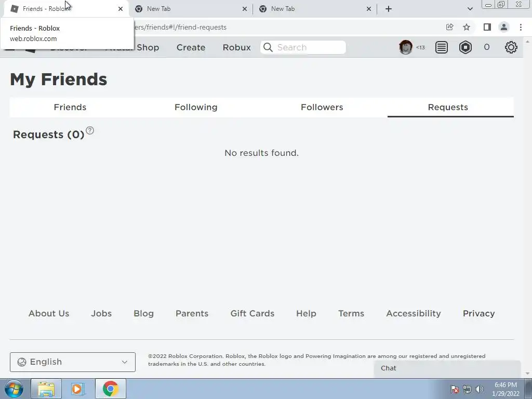Screen dimensions: 532x399
Task: Open the Parents footer link
Action: [192, 313]
